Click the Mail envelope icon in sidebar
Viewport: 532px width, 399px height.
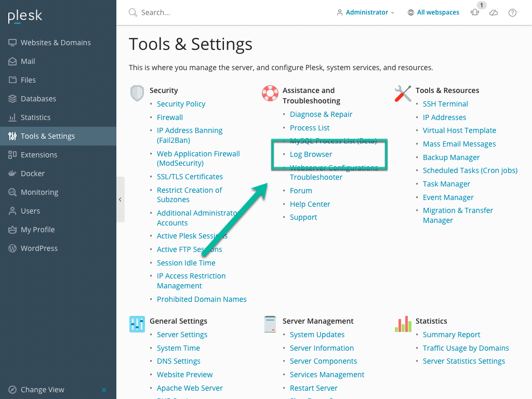coord(12,61)
